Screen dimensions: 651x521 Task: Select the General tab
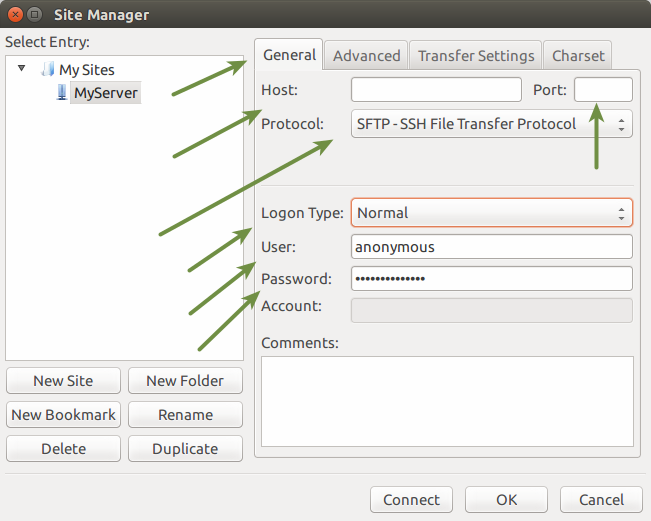coord(289,55)
